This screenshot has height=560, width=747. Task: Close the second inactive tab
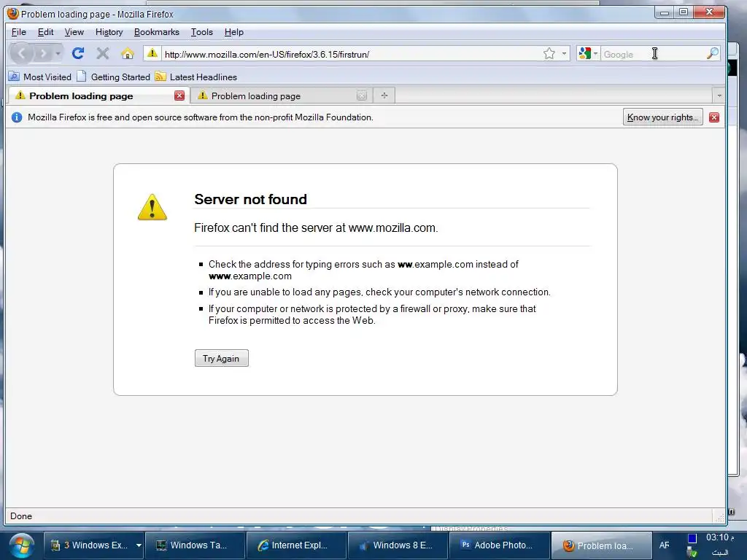[362, 96]
